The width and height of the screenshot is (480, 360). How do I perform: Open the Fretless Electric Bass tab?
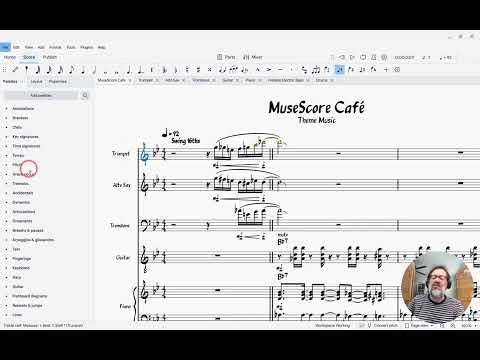click(x=286, y=80)
